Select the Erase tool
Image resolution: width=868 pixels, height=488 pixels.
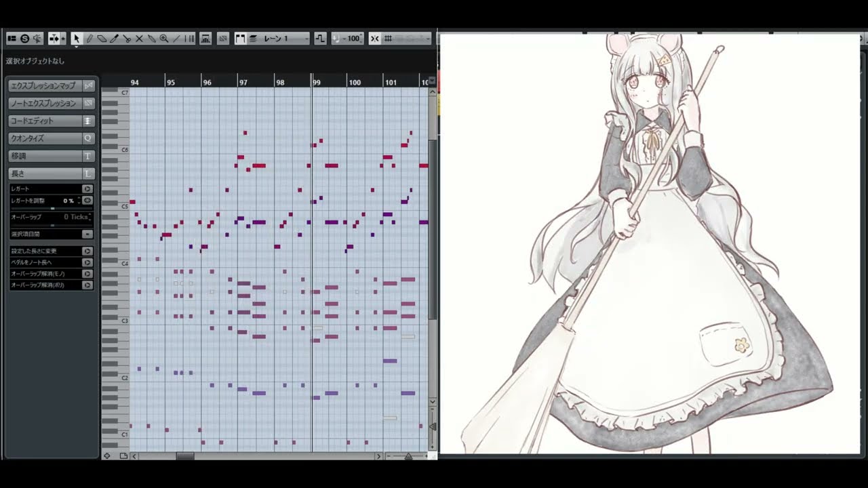tap(102, 39)
